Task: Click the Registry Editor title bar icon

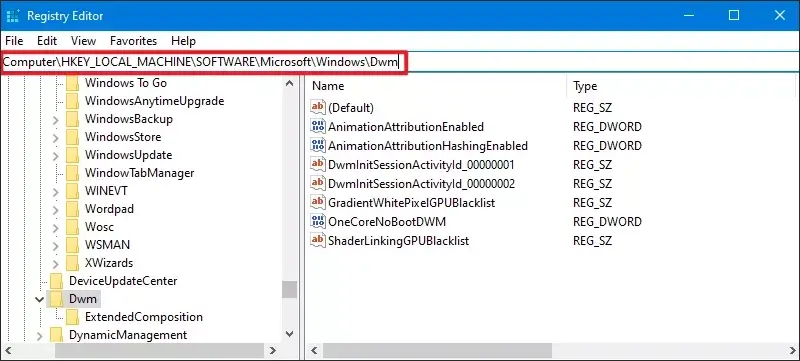Action: [13, 16]
